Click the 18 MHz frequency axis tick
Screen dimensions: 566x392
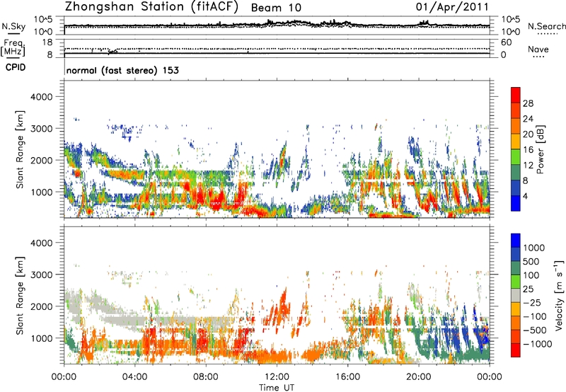(47, 42)
